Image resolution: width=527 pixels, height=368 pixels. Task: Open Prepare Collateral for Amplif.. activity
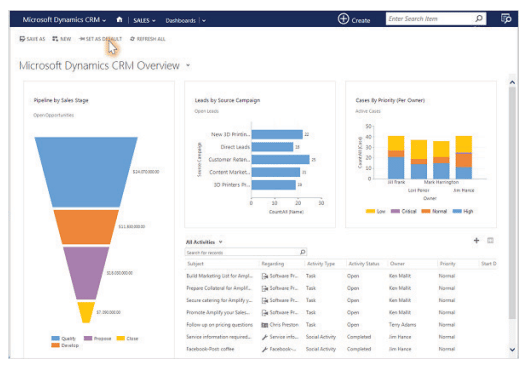[x=218, y=288]
